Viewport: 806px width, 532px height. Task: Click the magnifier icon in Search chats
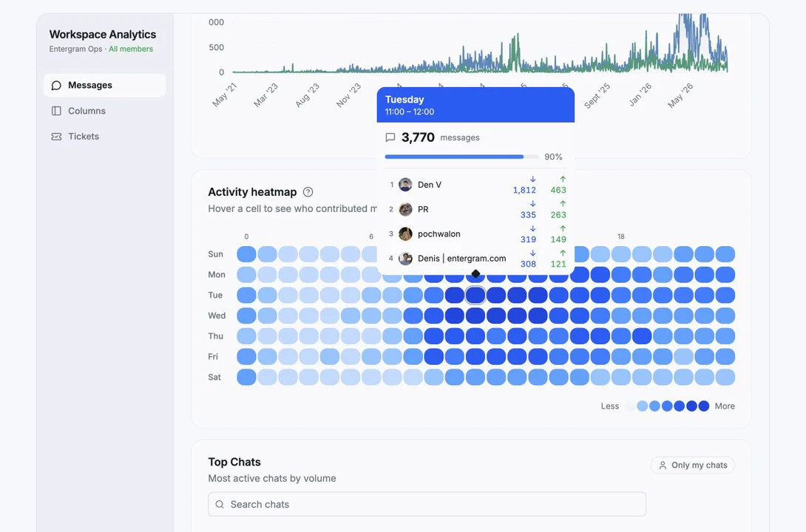pos(220,504)
